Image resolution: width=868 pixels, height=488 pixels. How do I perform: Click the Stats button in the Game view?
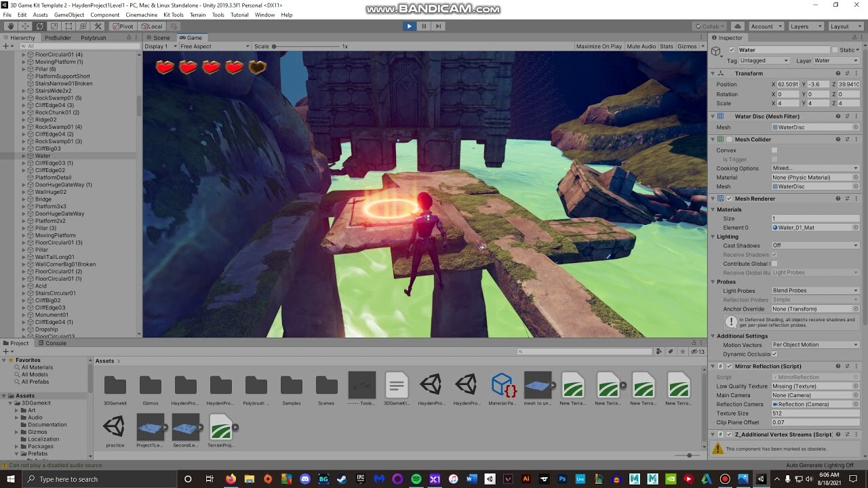pos(666,46)
